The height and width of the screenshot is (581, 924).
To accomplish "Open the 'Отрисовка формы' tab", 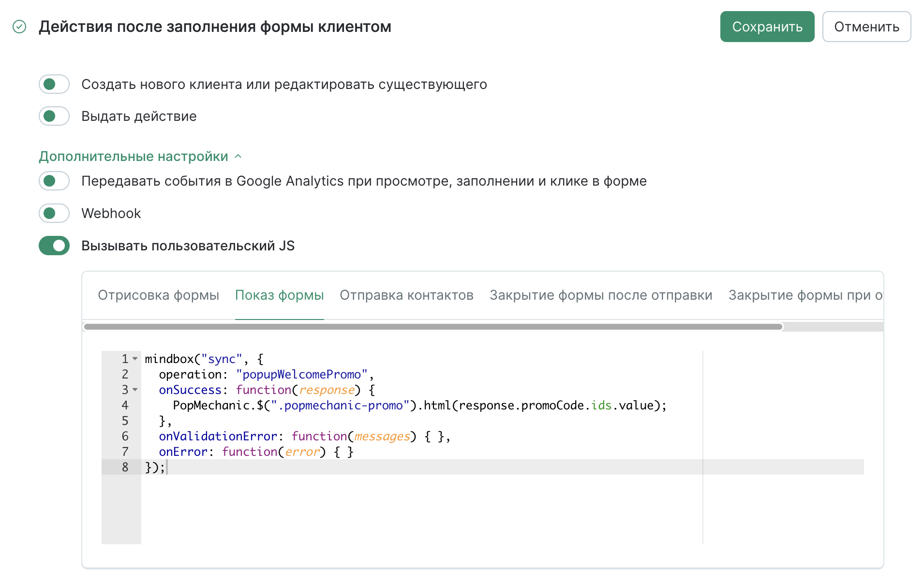I will click(x=159, y=295).
